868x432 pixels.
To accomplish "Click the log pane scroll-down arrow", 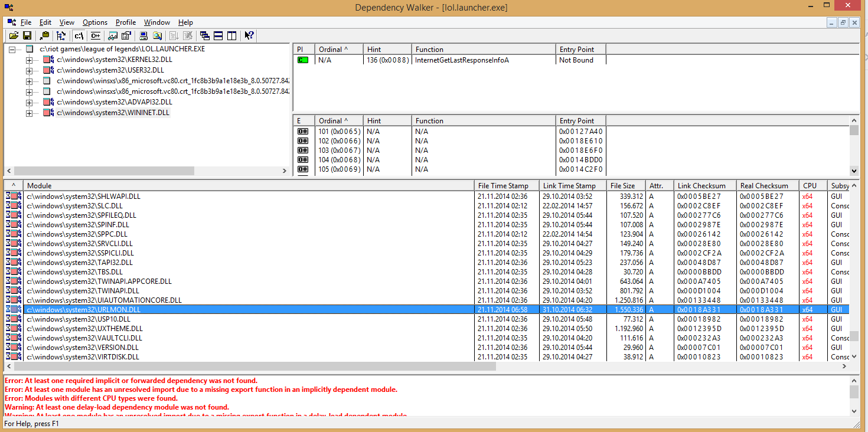I will (854, 411).
